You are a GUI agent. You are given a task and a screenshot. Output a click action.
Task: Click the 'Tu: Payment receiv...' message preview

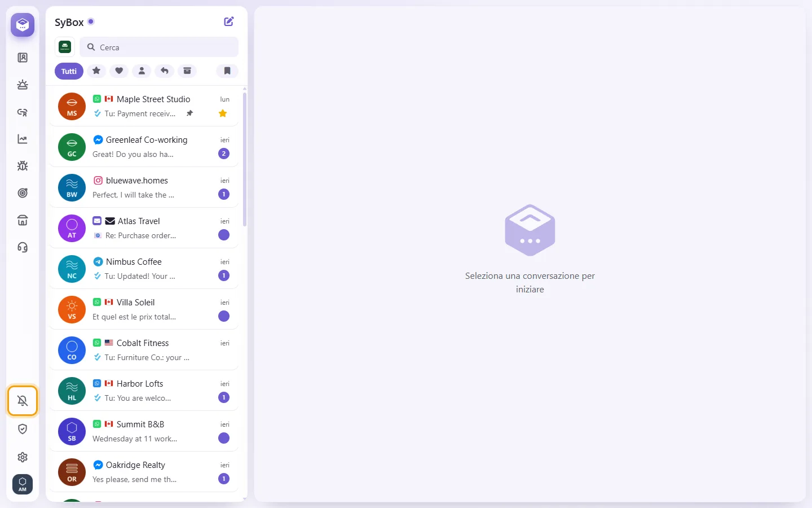[x=140, y=113]
